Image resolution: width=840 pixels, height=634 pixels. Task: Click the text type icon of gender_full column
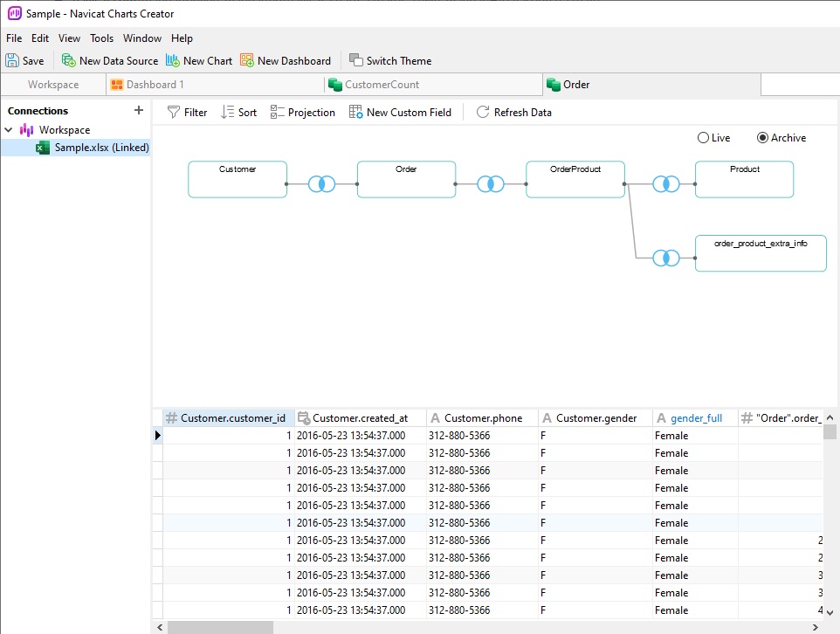[662, 418]
